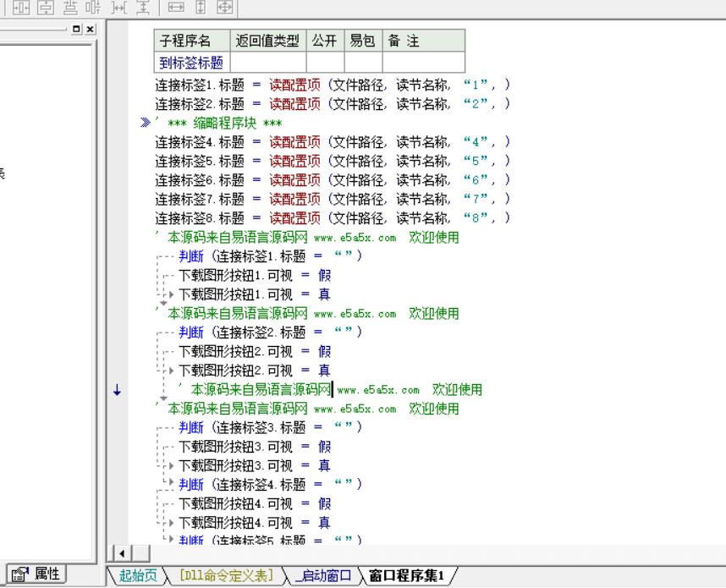Click the line 连接标签6.标题 = 读配置项
Viewport: 726px width, 588px height.
tap(333, 179)
